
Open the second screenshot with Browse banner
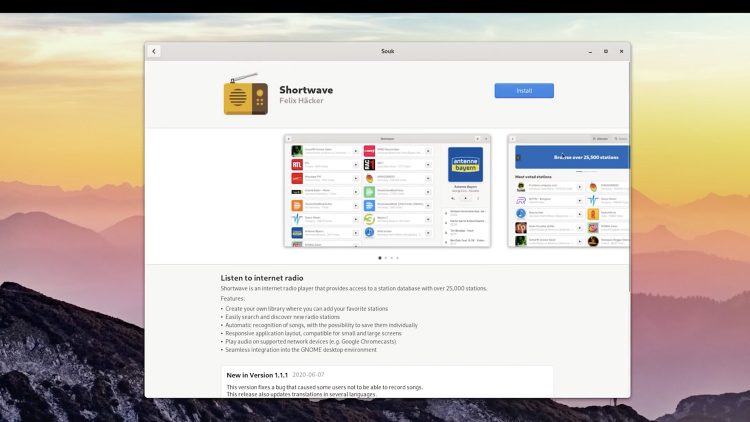tap(569, 191)
